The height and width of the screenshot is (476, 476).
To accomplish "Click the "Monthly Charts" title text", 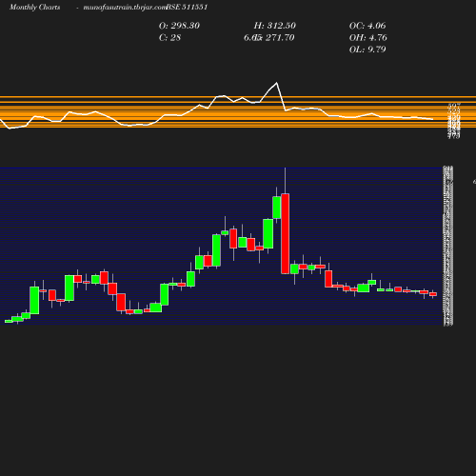I will 34,7.
